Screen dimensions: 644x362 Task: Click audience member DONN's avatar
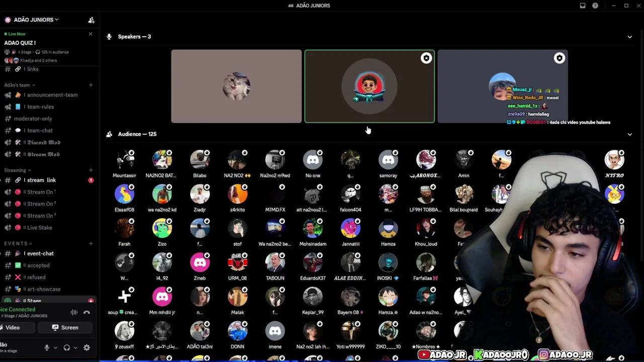tap(237, 331)
